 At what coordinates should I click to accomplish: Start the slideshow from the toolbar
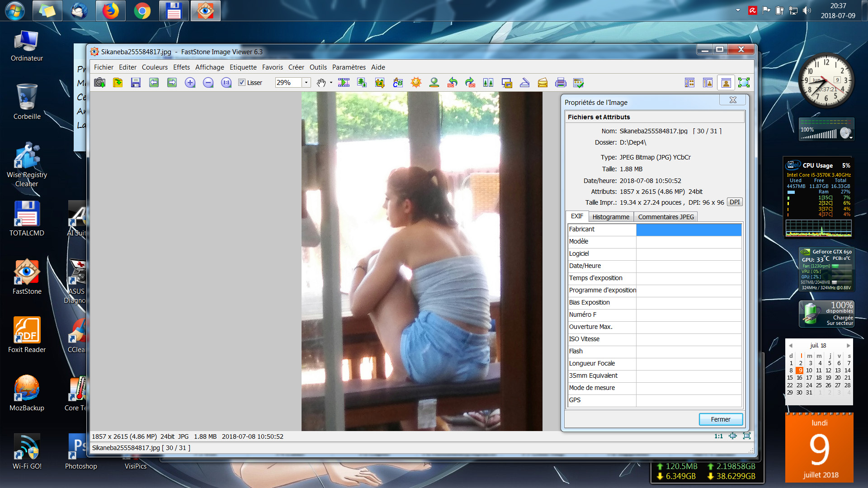point(344,83)
